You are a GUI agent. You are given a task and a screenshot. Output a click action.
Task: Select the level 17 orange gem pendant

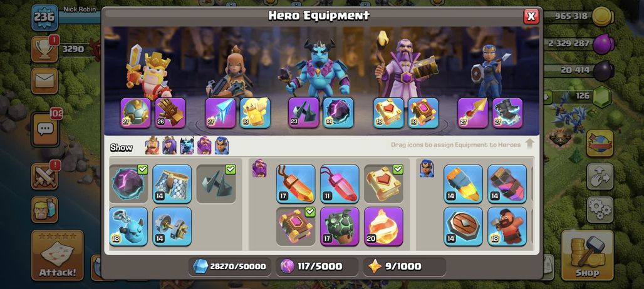[x=296, y=184]
